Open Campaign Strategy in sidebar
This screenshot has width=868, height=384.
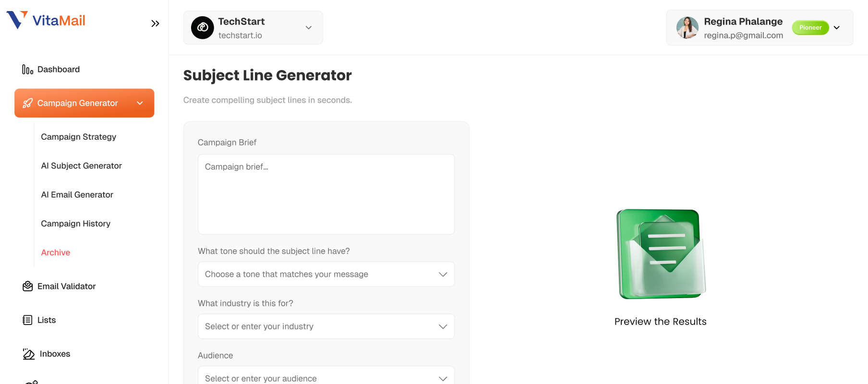tap(79, 137)
